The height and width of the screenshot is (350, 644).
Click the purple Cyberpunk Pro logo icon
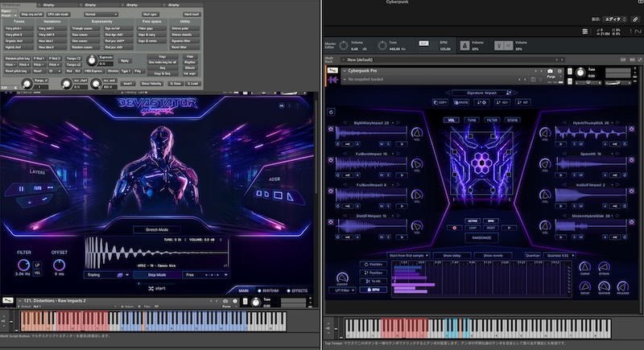(x=332, y=79)
